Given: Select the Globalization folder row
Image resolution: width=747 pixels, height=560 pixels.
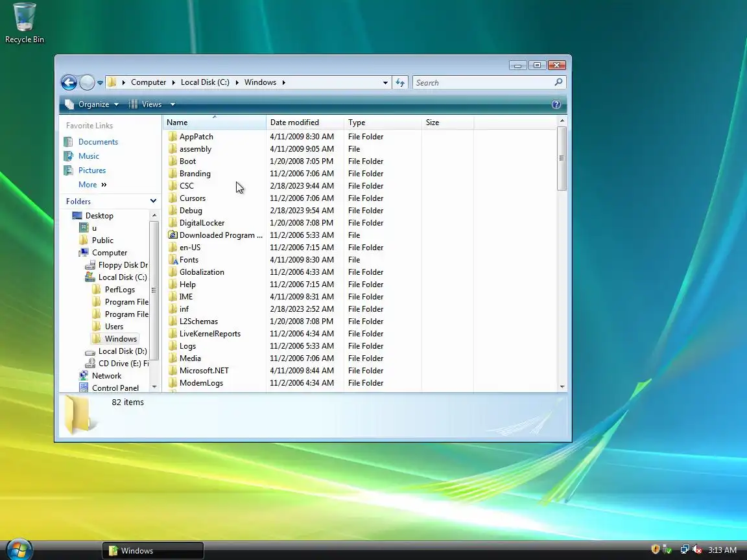Looking at the screenshot, I should (x=319, y=272).
